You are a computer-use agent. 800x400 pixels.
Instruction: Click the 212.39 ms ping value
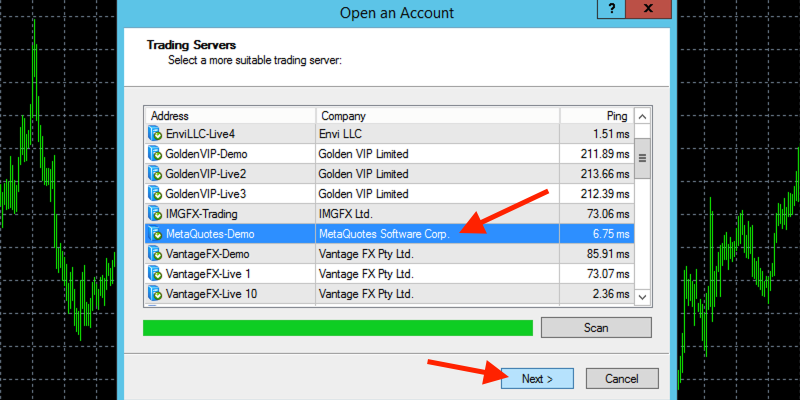605,194
